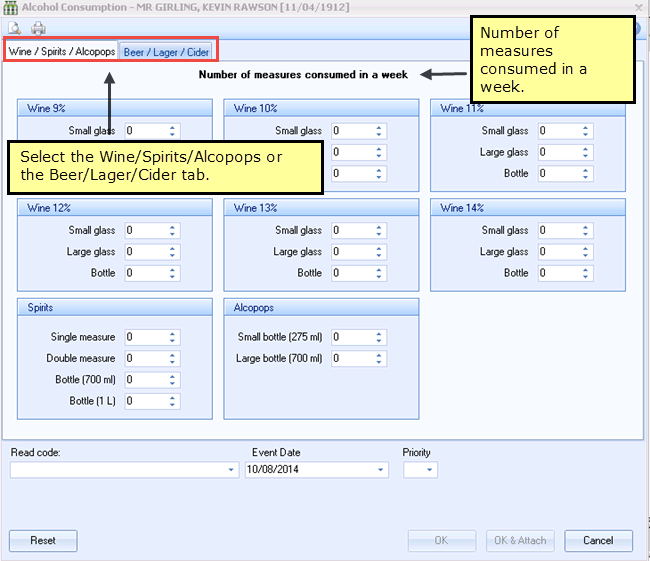
Task: Click the Alcopops Large bottle (700 ml) field
Action: (350, 359)
